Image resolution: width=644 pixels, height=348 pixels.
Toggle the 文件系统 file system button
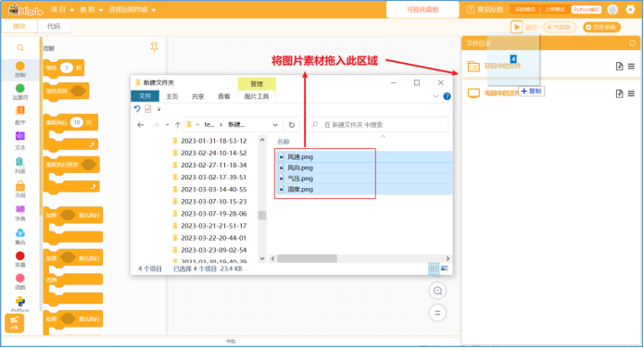[601, 27]
